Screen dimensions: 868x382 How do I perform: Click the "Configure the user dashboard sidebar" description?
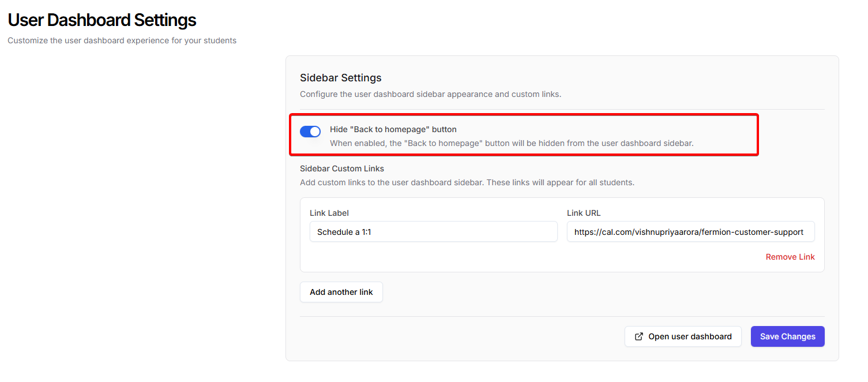pos(430,94)
